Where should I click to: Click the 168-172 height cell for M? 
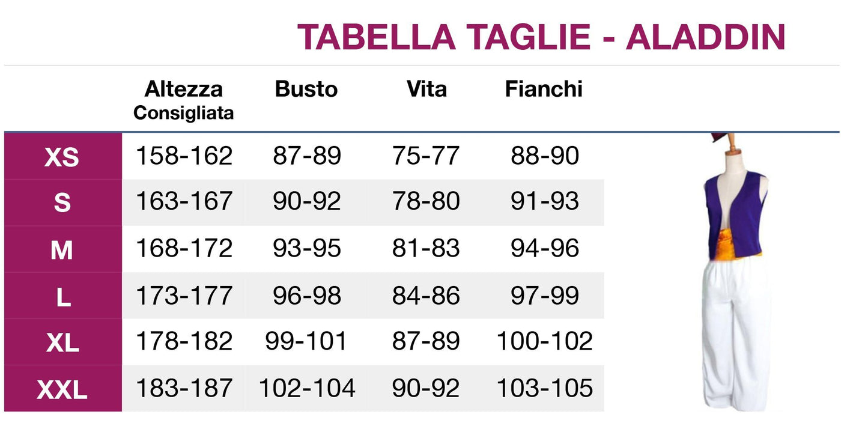coord(184,249)
